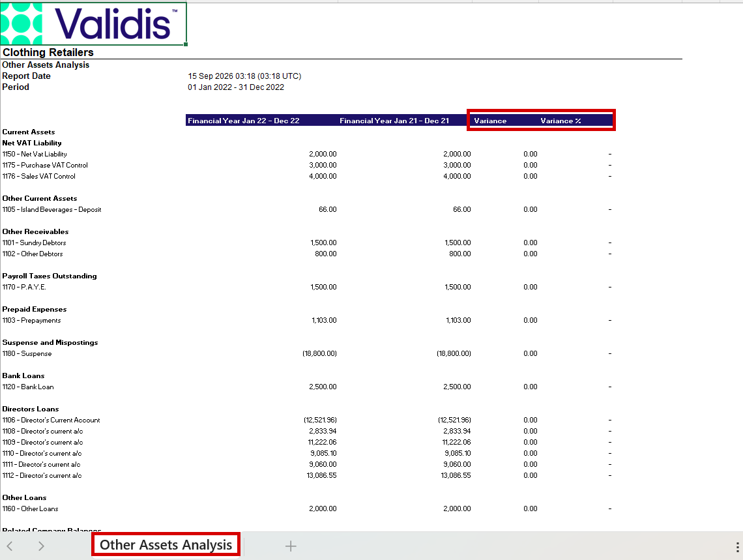Image resolution: width=743 pixels, height=560 pixels.
Task: Select row 1180 - Suspense
Action: pos(27,353)
